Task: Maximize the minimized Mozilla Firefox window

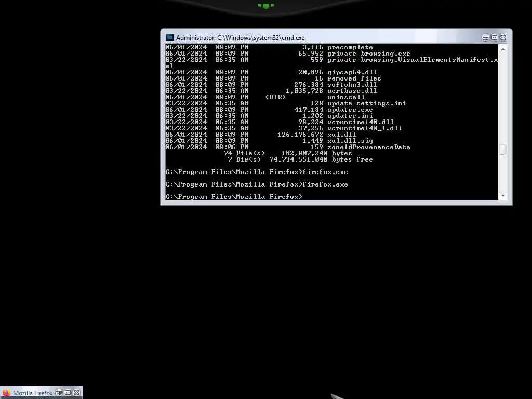Action: [x=68, y=393]
